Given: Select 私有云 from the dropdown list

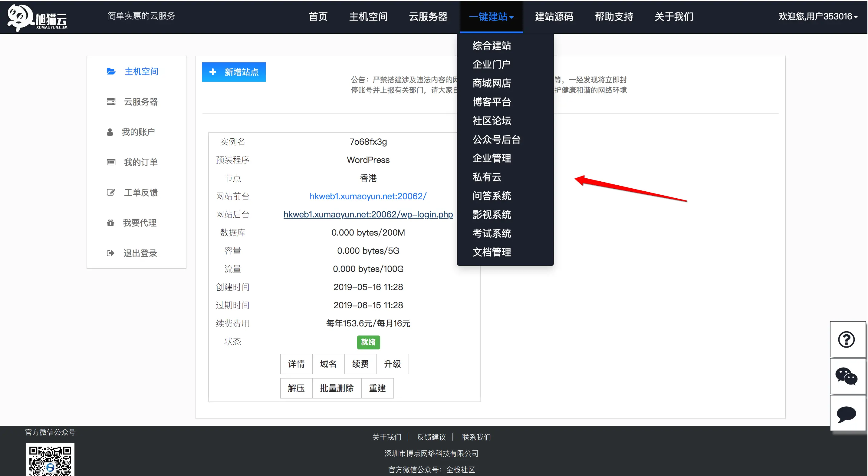Looking at the screenshot, I should point(487,177).
